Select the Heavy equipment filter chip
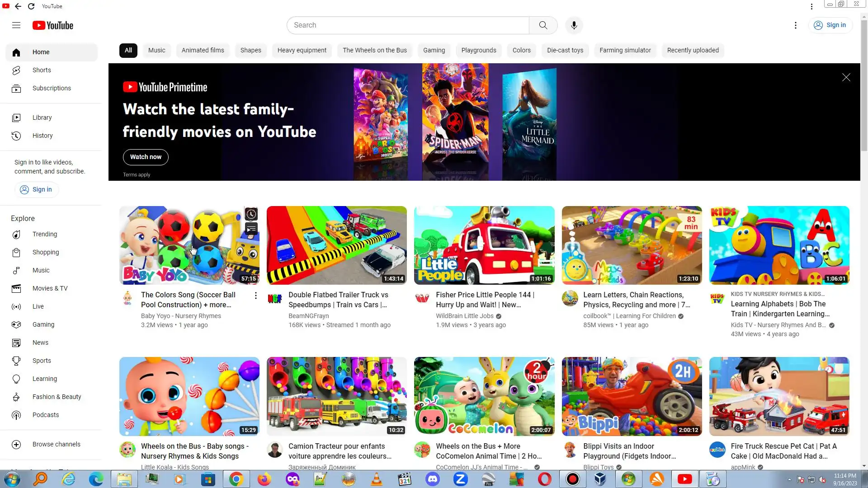This screenshot has width=868, height=488. [x=302, y=50]
